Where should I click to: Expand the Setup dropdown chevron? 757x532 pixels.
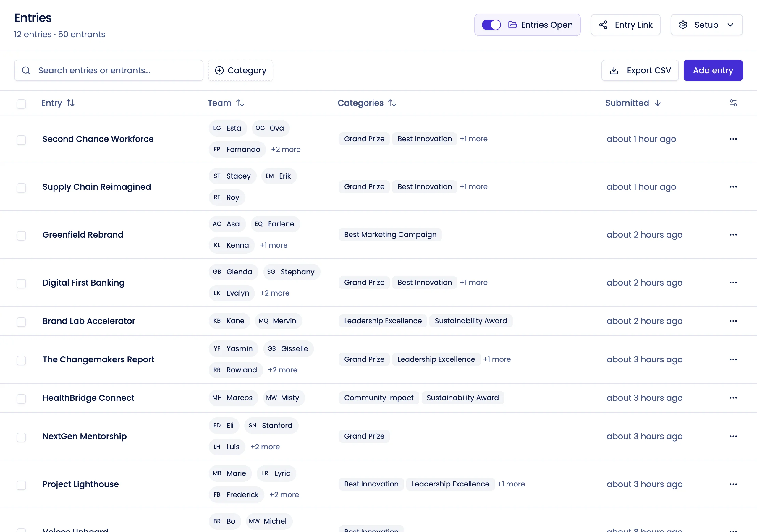pos(731,25)
